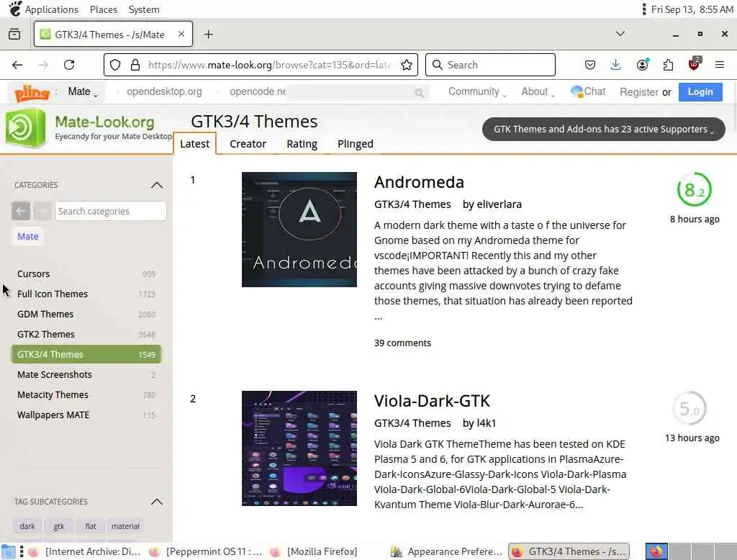Open the Andromeda preview thumbnail
737x560 pixels.
pos(299,230)
